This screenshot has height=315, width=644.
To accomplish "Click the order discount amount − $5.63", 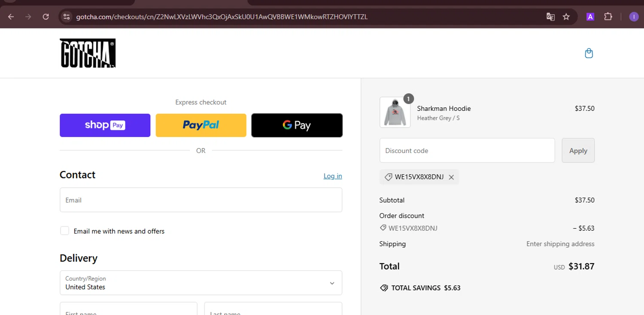I will pos(584,228).
